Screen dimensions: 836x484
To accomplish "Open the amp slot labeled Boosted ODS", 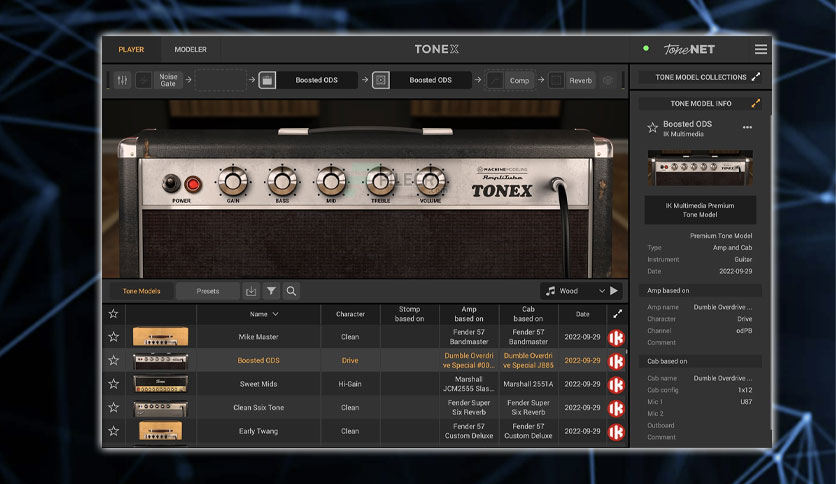I will click(317, 80).
